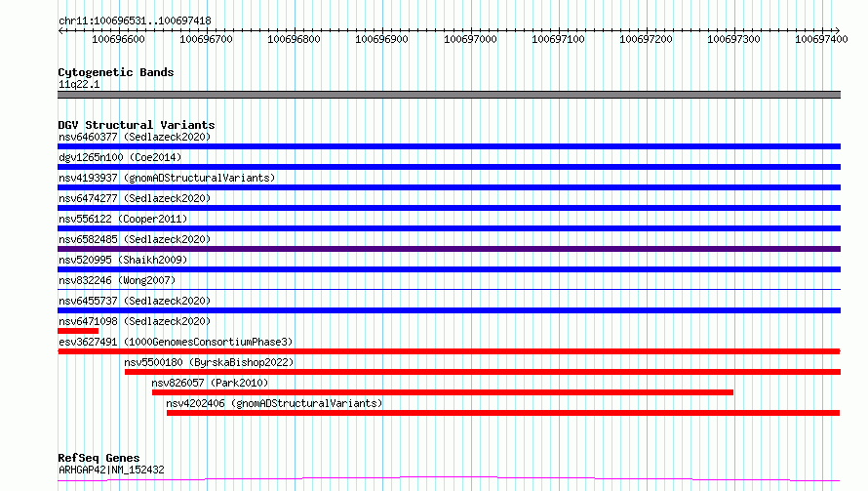Select nsv826057 (Park2010) label
Viewport: 868px width, 491px height.
point(210,383)
